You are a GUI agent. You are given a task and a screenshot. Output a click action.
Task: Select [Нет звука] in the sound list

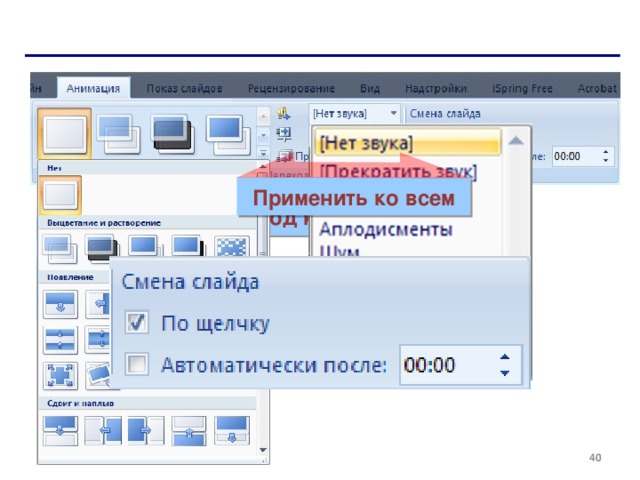[x=407, y=143]
